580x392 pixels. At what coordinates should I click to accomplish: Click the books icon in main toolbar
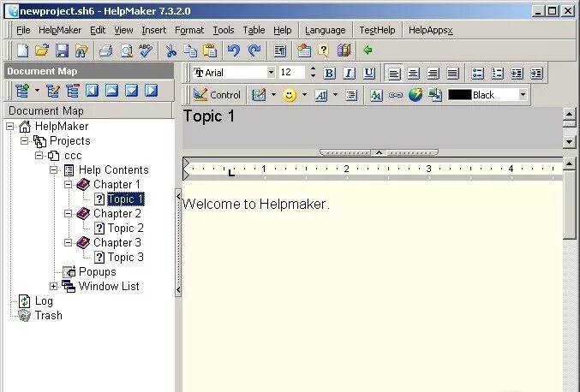344,50
